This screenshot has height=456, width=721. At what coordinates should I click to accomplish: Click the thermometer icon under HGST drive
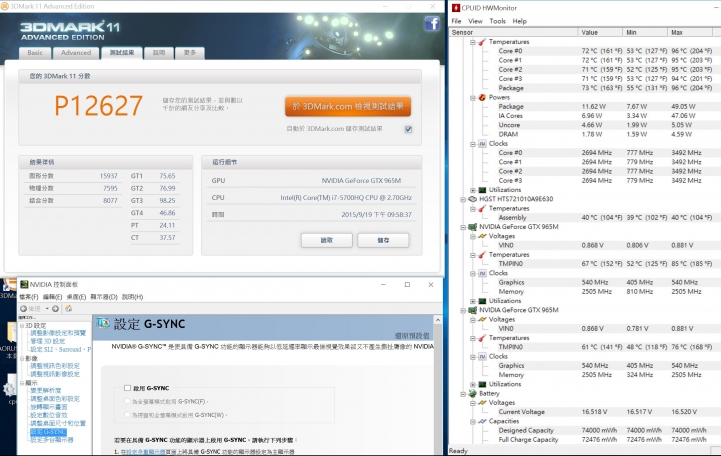click(x=482, y=208)
